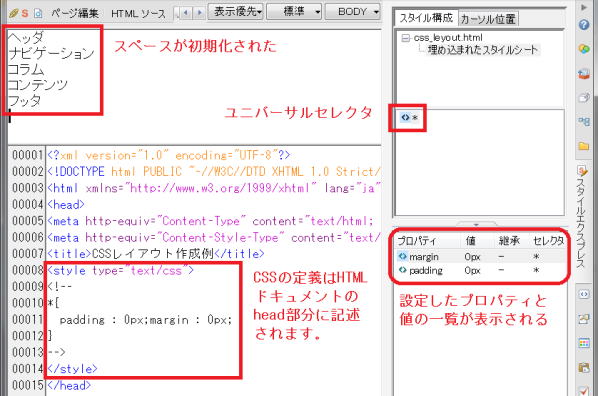Screen dimensions: 598x396
Task: Click the folder-link icon in the lower sidebar
Action: click(584, 319)
